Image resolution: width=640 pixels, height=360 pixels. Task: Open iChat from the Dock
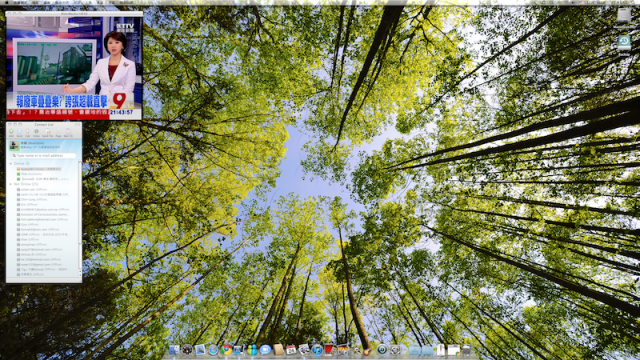[265, 349]
